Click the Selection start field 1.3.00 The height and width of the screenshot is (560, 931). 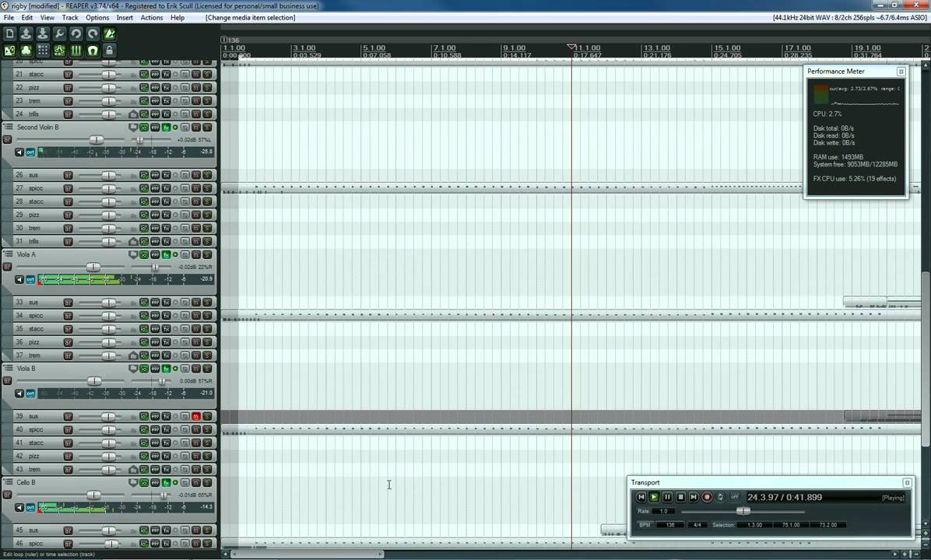[x=754, y=525]
